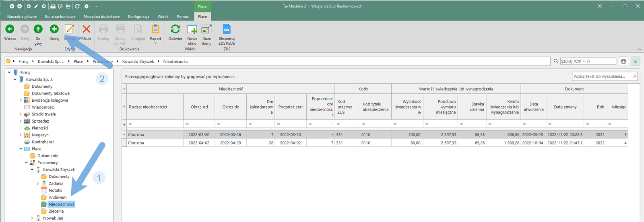Open the Narzędzia dodatkowe ribbon tab
Screen dimensions: 644x222
pyautogui.click(x=101, y=16)
